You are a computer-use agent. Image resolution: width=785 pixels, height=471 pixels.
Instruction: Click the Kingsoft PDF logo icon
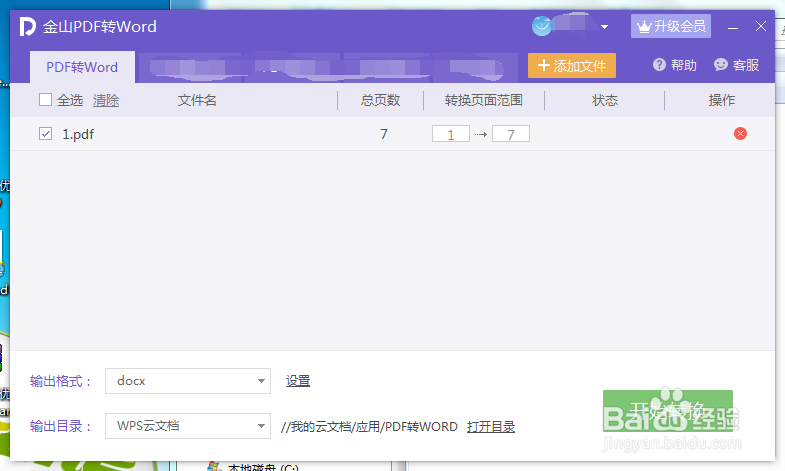[28, 27]
